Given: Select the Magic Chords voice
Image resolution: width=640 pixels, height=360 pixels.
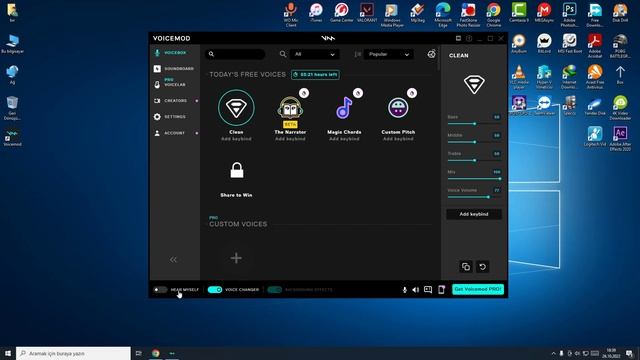Looking at the screenshot, I should click(344, 109).
